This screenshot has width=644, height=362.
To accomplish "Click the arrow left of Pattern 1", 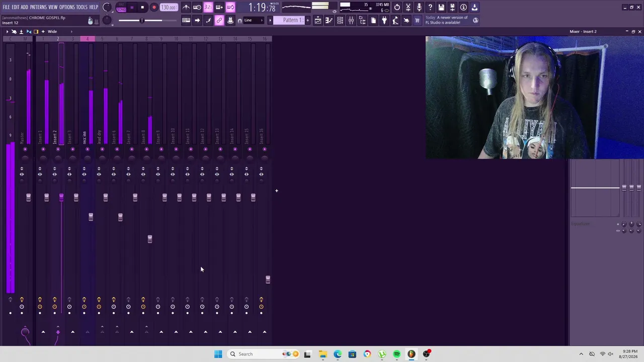I will [x=270, y=21].
